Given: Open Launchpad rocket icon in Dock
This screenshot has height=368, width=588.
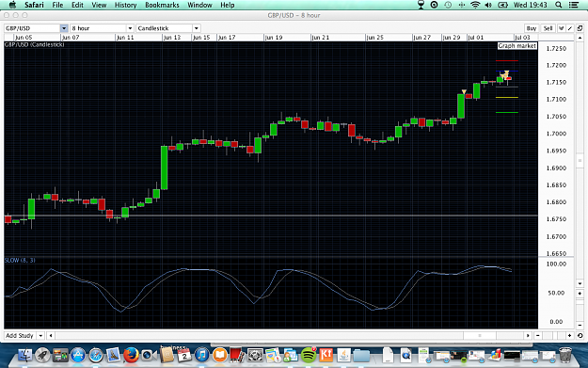Looking at the screenshot, I should click(42, 355).
